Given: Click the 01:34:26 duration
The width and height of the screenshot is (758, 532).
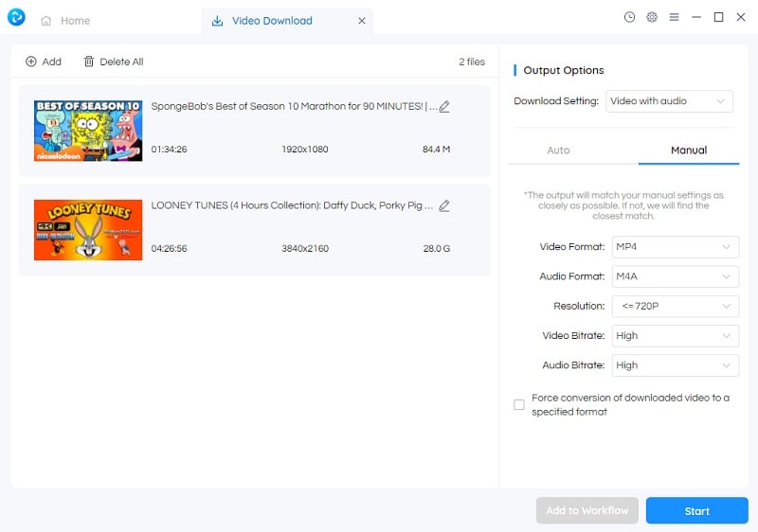Looking at the screenshot, I should (x=170, y=150).
